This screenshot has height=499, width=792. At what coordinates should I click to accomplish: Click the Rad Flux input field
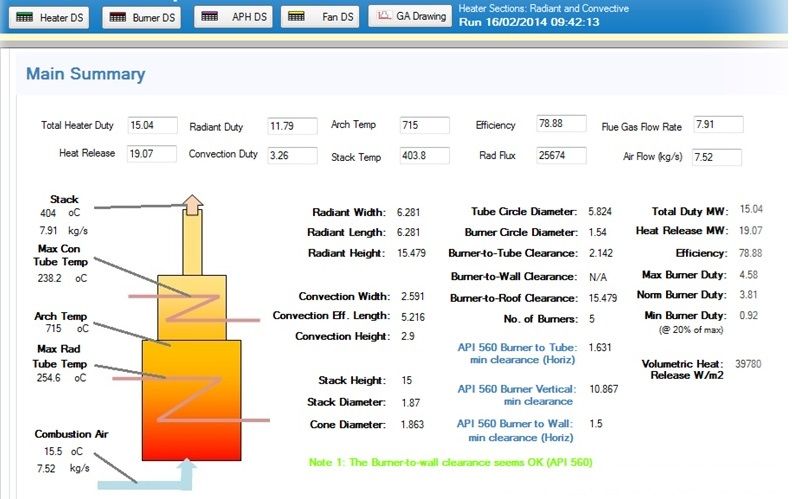(559, 155)
